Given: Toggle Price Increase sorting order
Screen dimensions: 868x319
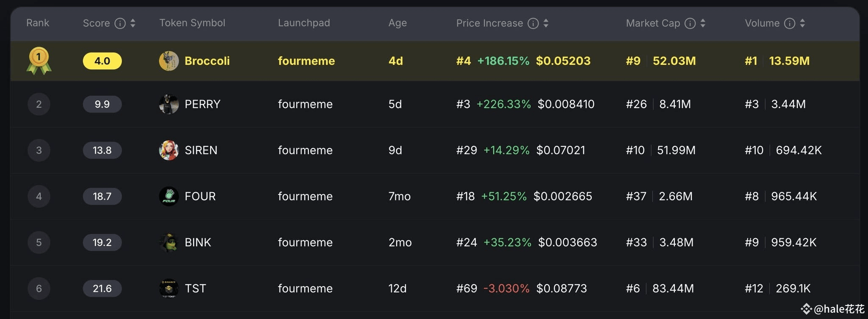Looking at the screenshot, I should 546,23.
